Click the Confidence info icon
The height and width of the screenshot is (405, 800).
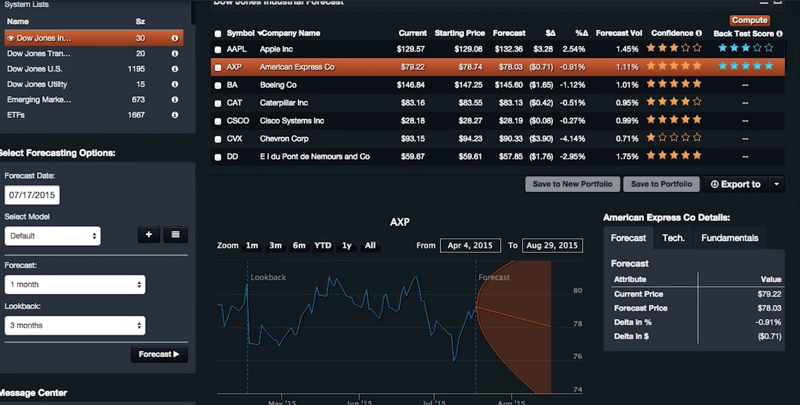tap(698, 33)
